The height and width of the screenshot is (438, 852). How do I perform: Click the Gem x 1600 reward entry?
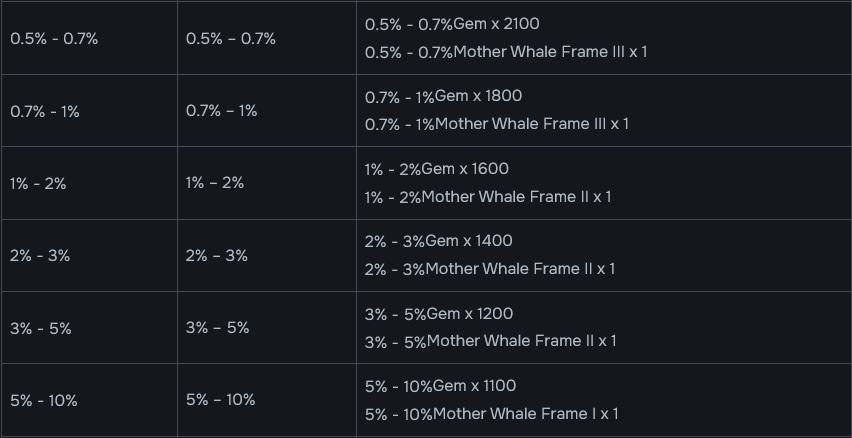tap(437, 169)
